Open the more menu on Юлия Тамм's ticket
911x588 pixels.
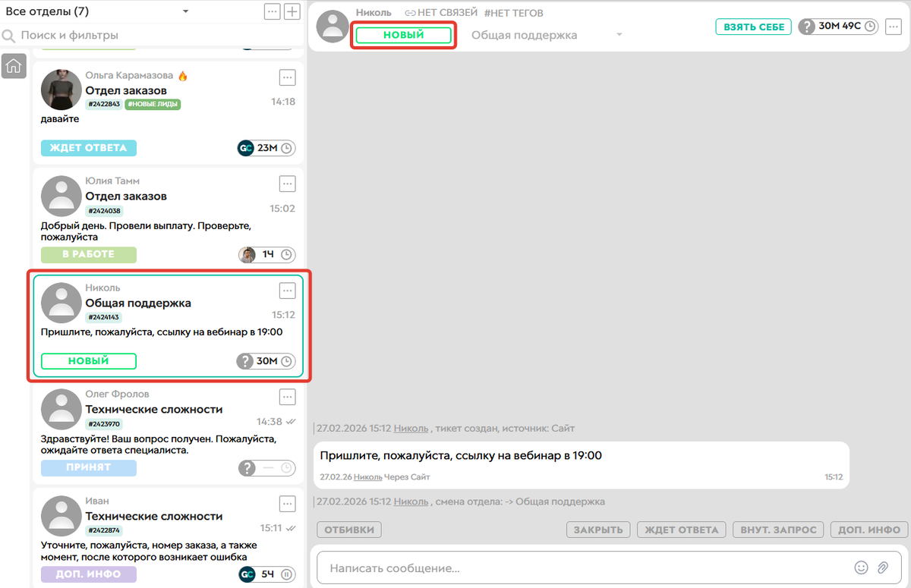287,183
